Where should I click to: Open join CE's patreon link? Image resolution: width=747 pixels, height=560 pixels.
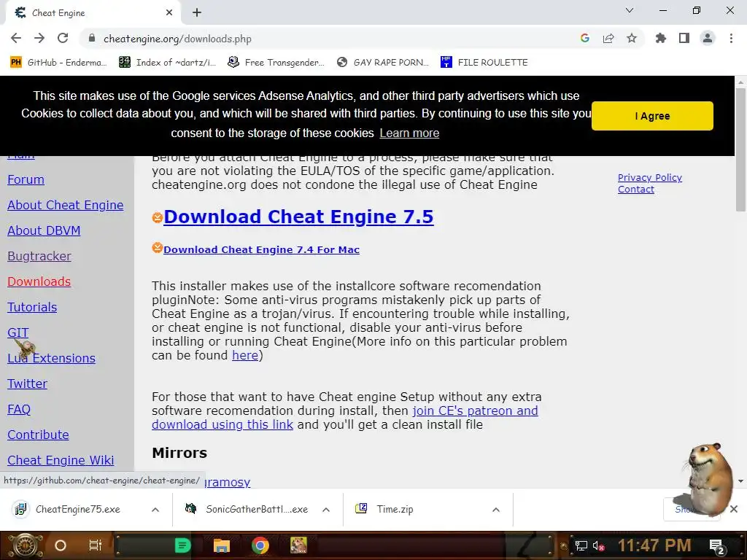[x=475, y=411]
